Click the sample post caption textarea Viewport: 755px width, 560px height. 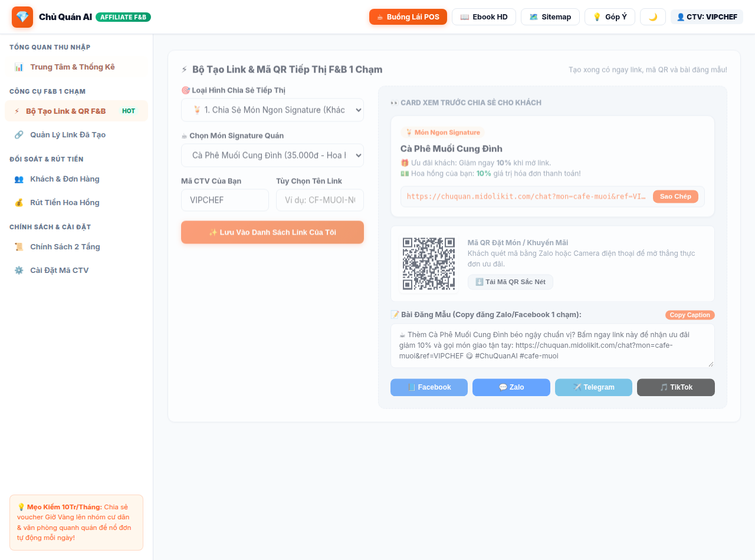pyautogui.click(x=553, y=345)
